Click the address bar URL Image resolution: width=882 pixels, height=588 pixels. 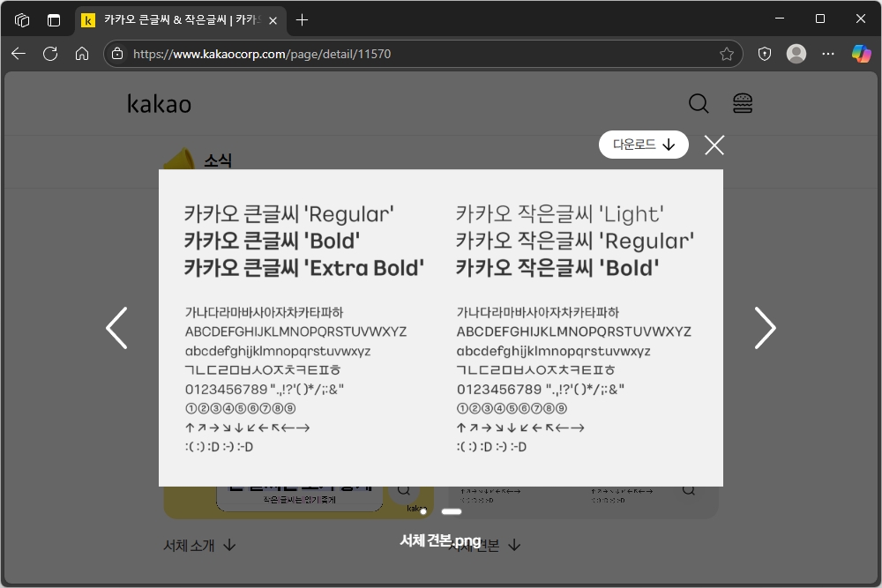click(x=262, y=54)
